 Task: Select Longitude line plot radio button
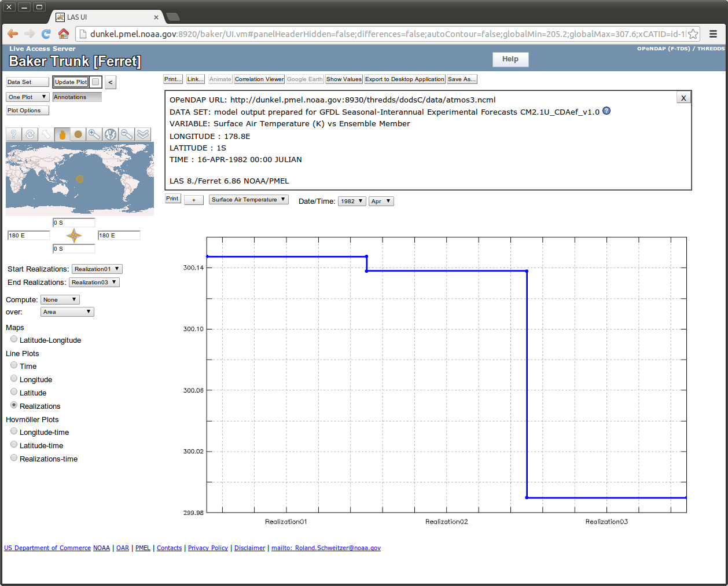[x=14, y=379]
